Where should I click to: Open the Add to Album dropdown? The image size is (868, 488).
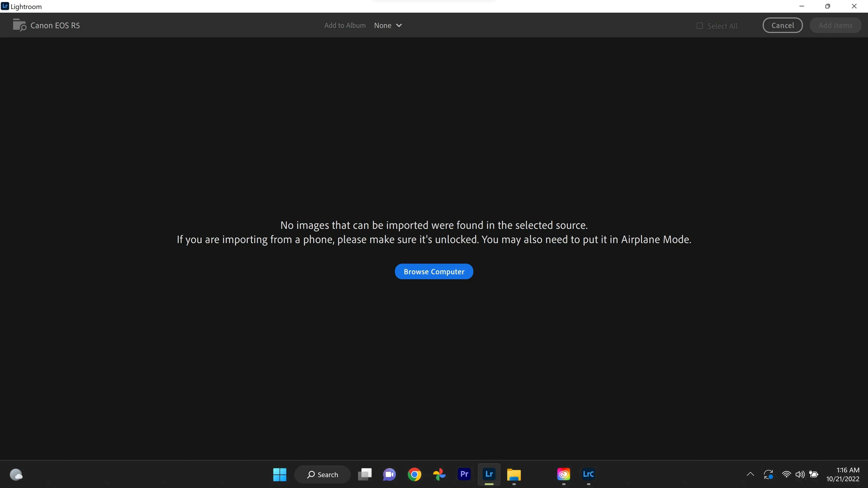coord(388,26)
